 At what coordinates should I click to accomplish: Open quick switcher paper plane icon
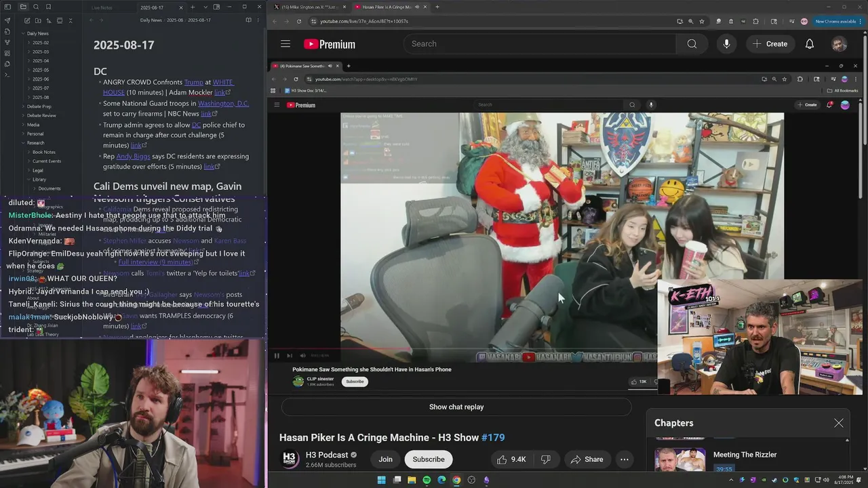(7, 20)
